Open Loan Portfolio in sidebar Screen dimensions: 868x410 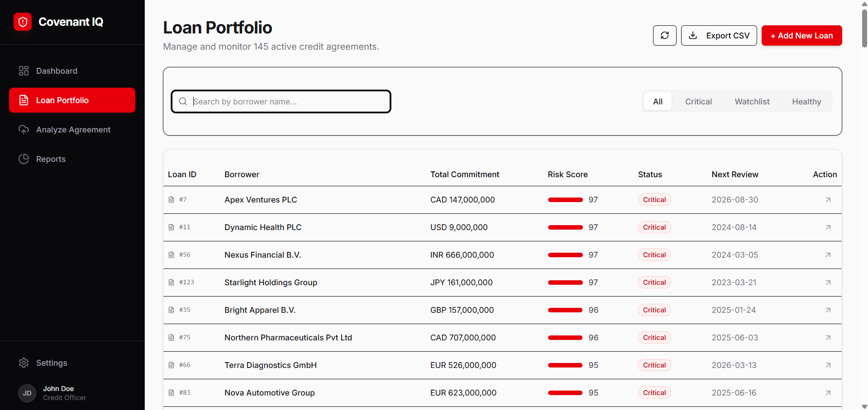pyautogui.click(x=72, y=100)
